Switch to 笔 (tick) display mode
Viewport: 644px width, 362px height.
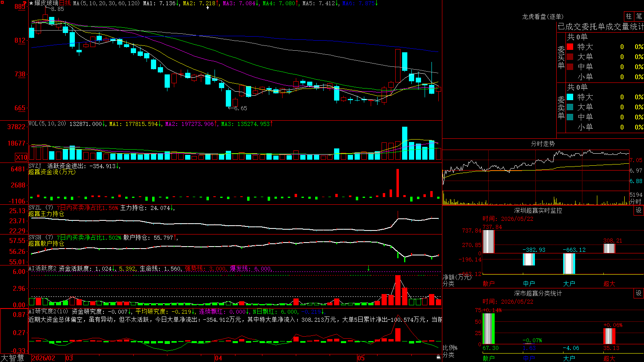tap(639, 16)
